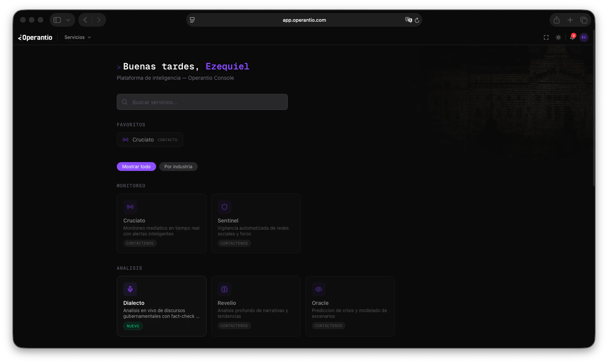Enter fullscreen mode with the expand icon

(546, 37)
